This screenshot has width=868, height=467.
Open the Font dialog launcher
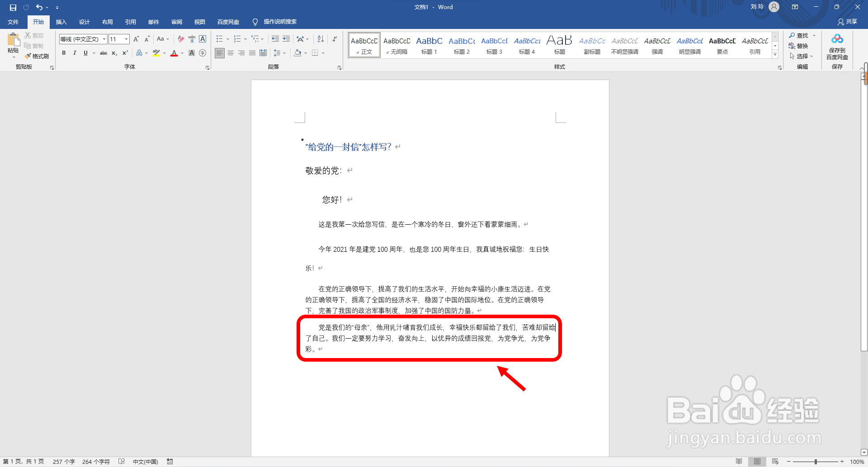coord(208,68)
